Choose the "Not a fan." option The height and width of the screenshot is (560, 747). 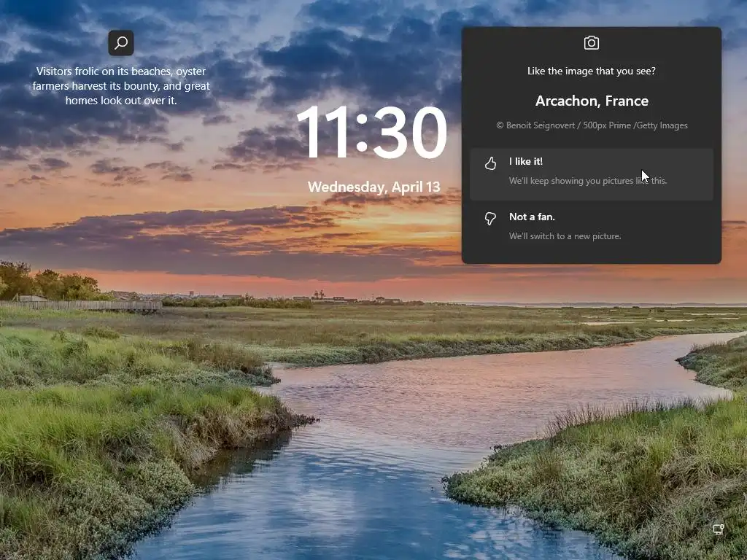coord(591,228)
